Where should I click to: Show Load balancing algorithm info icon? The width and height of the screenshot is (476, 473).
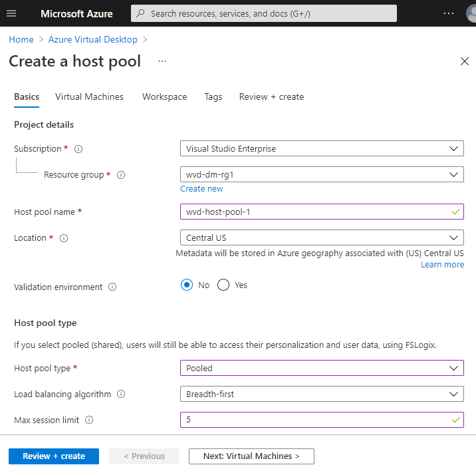[121, 394]
